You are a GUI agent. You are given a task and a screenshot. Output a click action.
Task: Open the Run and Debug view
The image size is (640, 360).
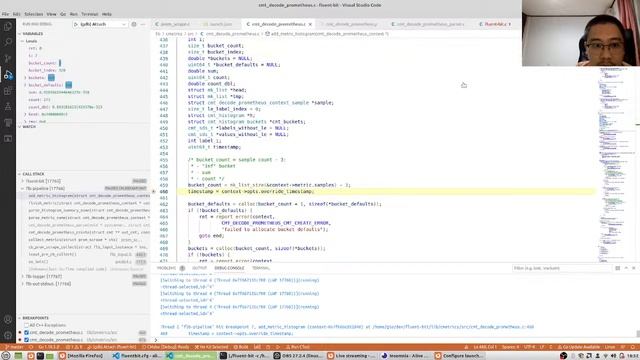tap(8, 74)
